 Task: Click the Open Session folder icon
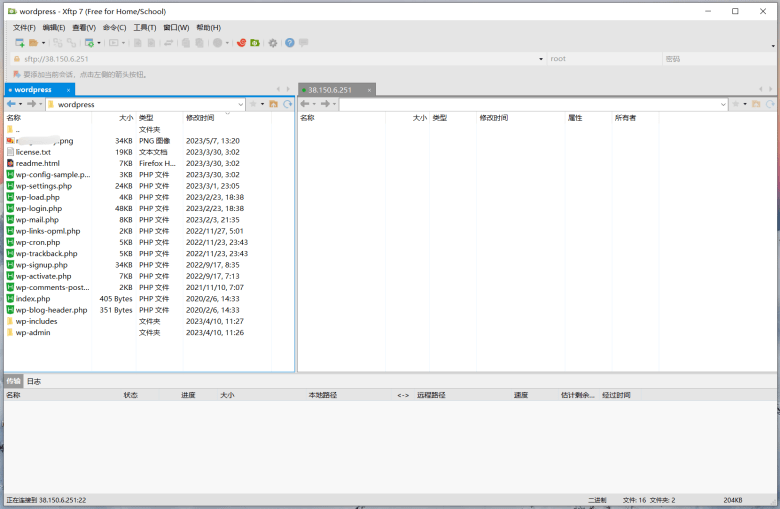click(x=33, y=43)
